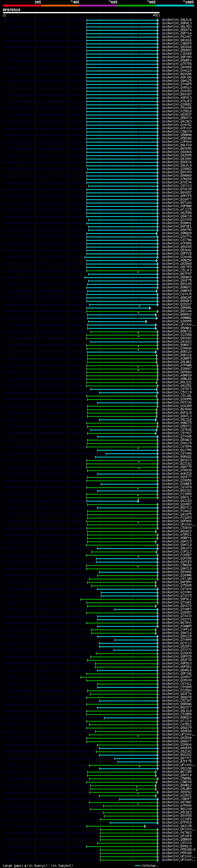Image resolution: width=197 pixels, height=868 pixels.
Task: Select hit label UniRef100_Q5D893
Action: [177, 50]
